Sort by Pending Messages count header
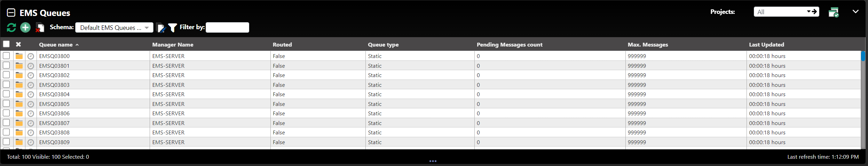868x166 pixels. (x=510, y=44)
